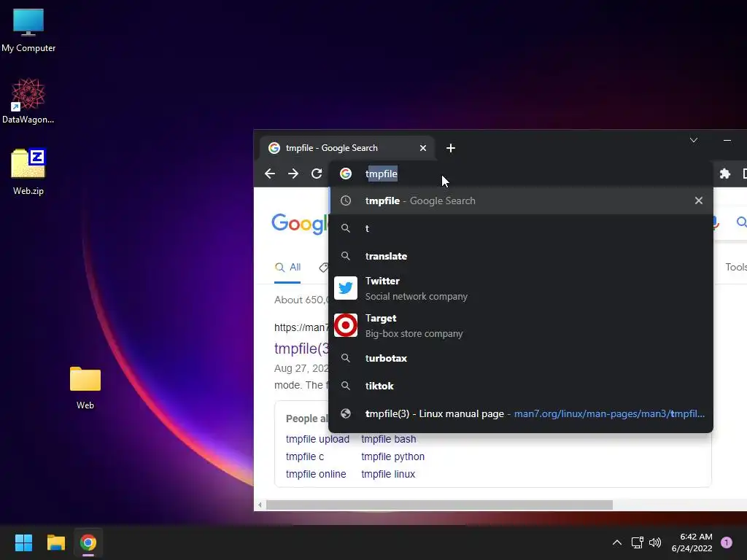Click the Google logo on page

pos(300,223)
